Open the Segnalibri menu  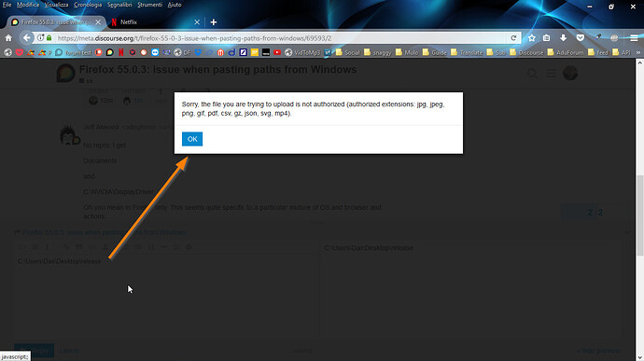coord(119,5)
